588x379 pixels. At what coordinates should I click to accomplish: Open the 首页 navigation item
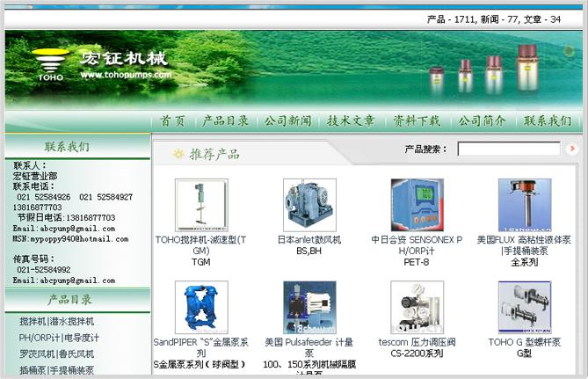pyautogui.click(x=172, y=120)
